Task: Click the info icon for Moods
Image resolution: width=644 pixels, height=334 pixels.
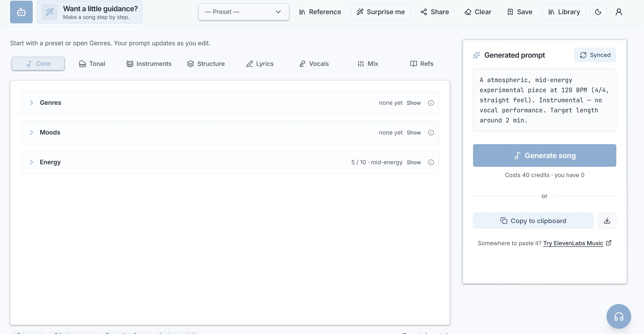Action: [x=431, y=132]
